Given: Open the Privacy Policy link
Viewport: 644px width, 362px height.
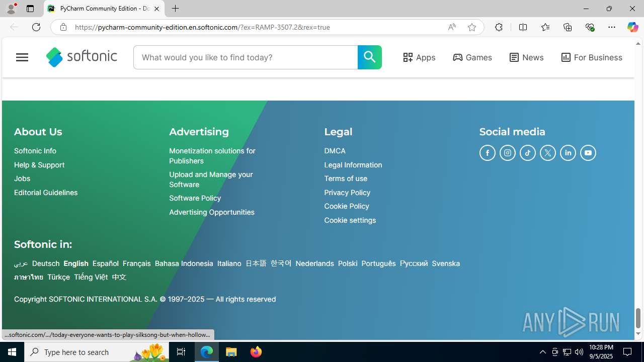Looking at the screenshot, I should coord(347,193).
